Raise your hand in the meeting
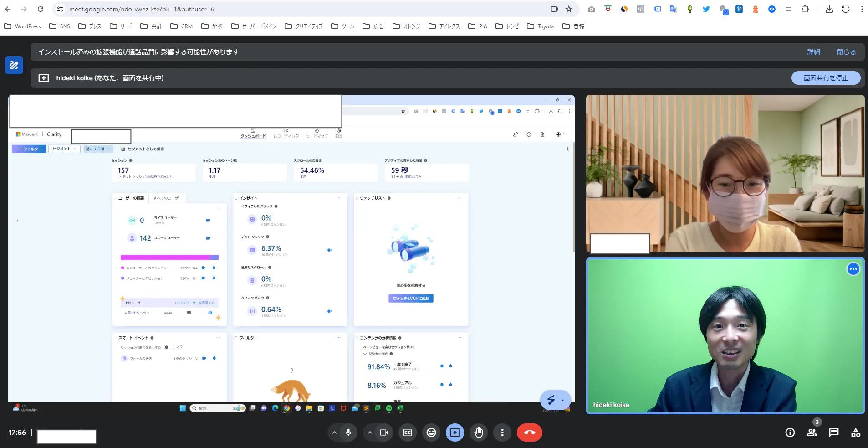 tap(479, 433)
